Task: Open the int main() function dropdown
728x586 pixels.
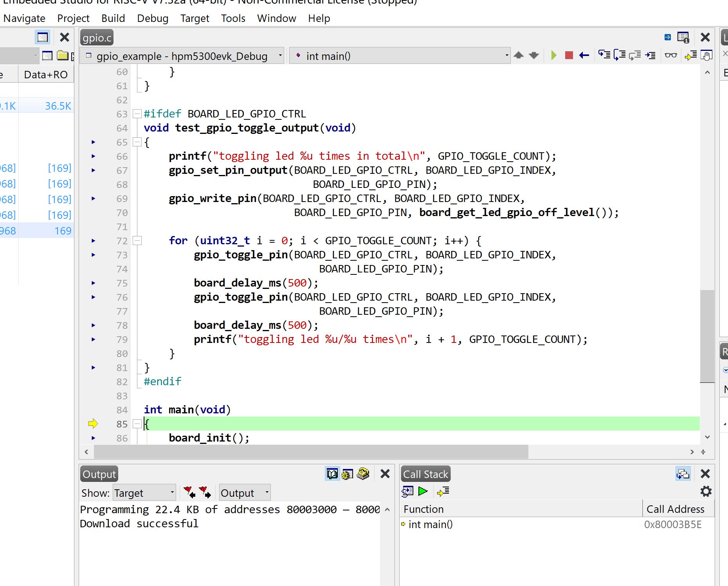Action: pos(400,56)
